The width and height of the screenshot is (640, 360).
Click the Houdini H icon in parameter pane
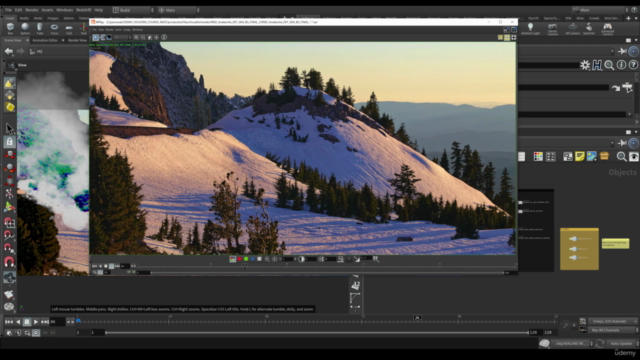(597, 65)
